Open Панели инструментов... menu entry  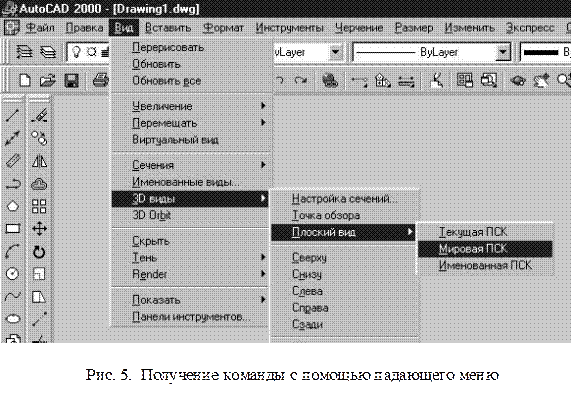tap(192, 317)
